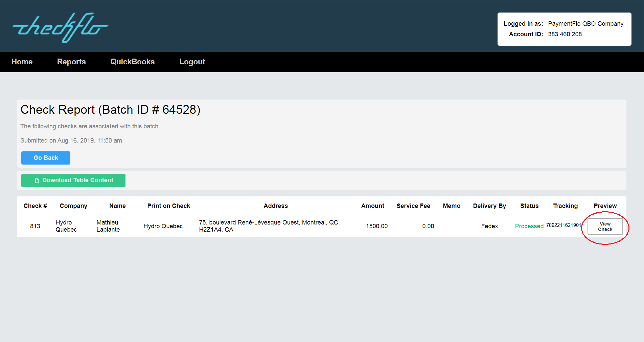Viewport: 644px width, 342px height.
Task: Click the Company column header
Action: click(73, 206)
